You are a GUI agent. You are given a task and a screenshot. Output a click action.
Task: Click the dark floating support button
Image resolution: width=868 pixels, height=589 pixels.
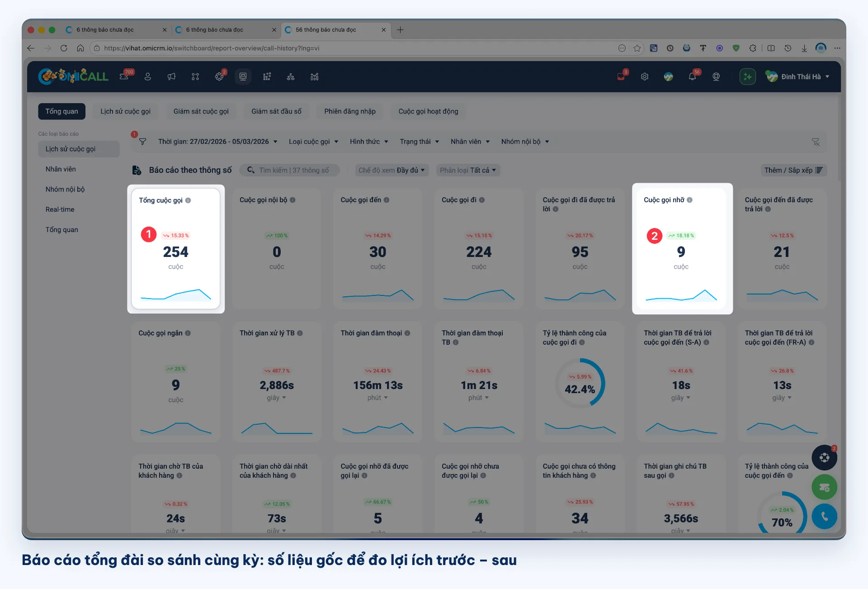point(824,457)
